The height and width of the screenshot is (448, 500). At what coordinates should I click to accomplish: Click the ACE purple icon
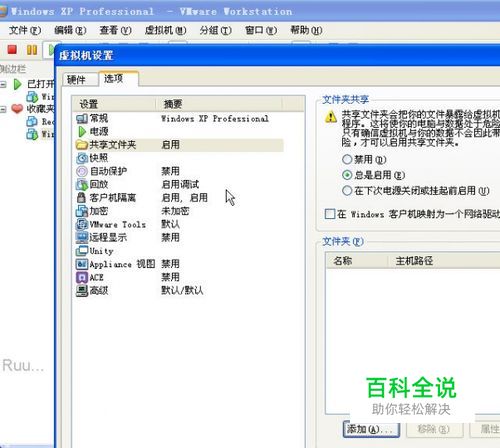82,277
